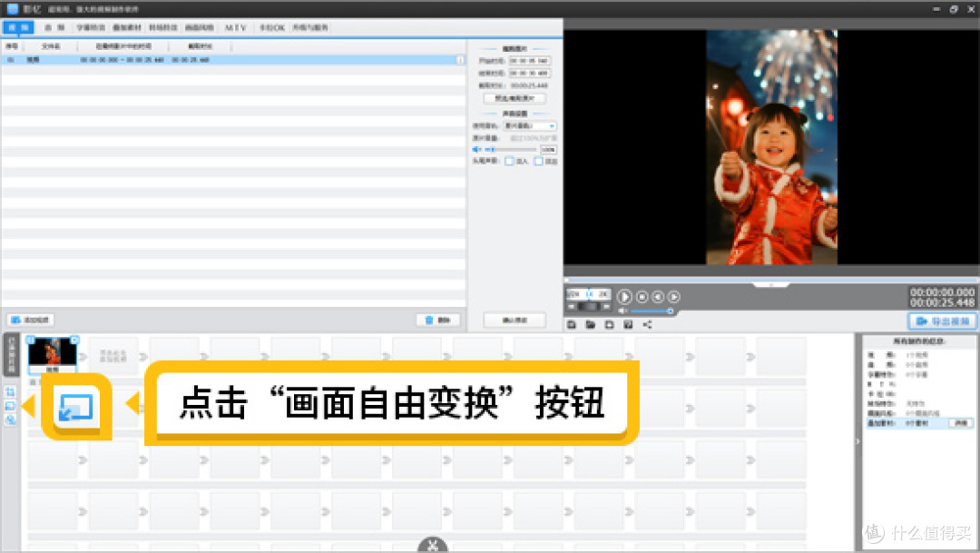Open the 转场特效 tab
Screen dimensions: 980x553
(x=163, y=27)
